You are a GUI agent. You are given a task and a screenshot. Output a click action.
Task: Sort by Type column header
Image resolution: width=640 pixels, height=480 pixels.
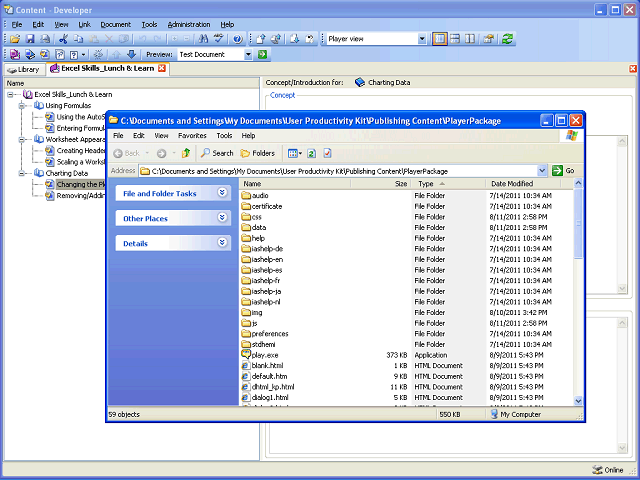pos(448,184)
